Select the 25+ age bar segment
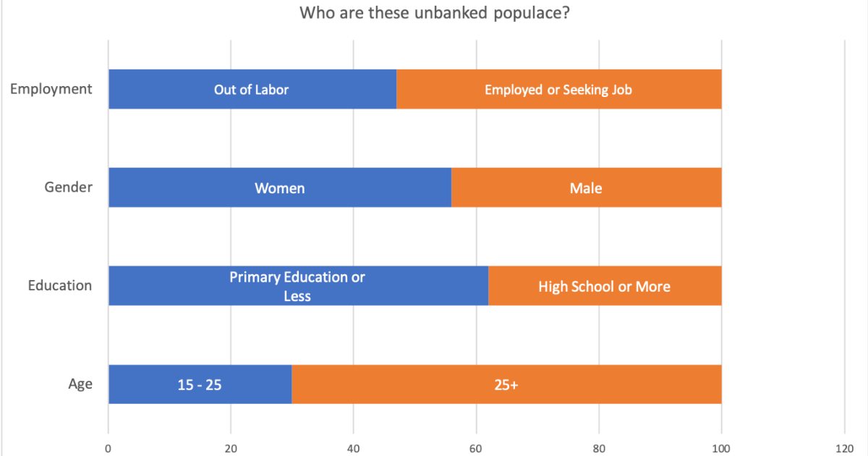 tap(507, 384)
